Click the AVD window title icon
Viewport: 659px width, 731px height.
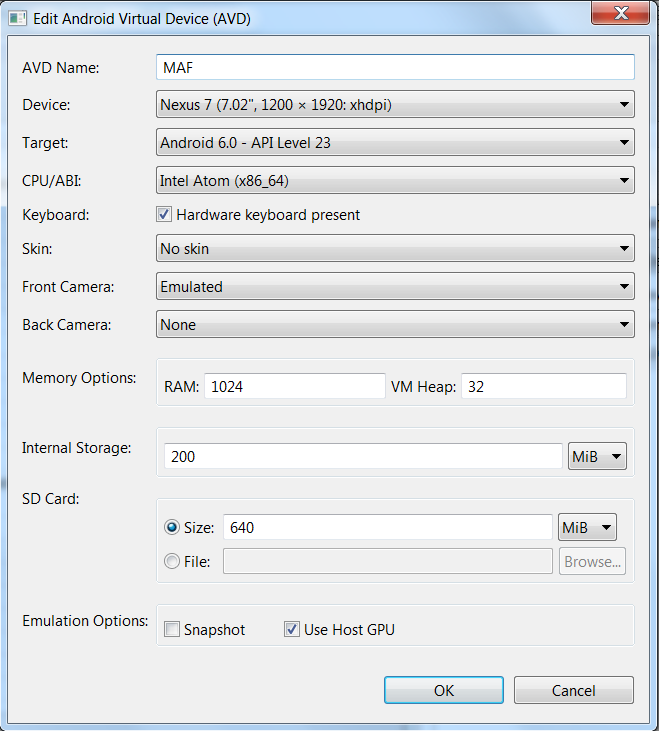coord(18,19)
